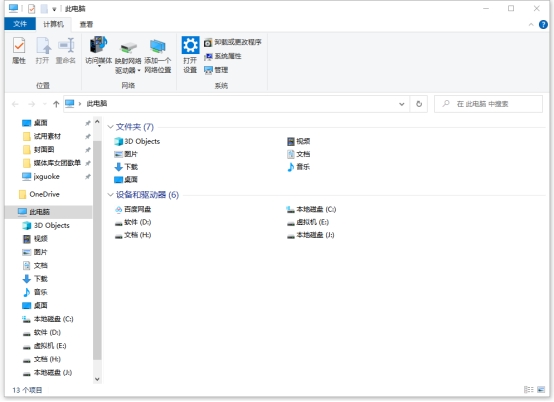Switch to the 计算机 (Computer) tab
This screenshot has height=402, width=554.
(x=53, y=24)
